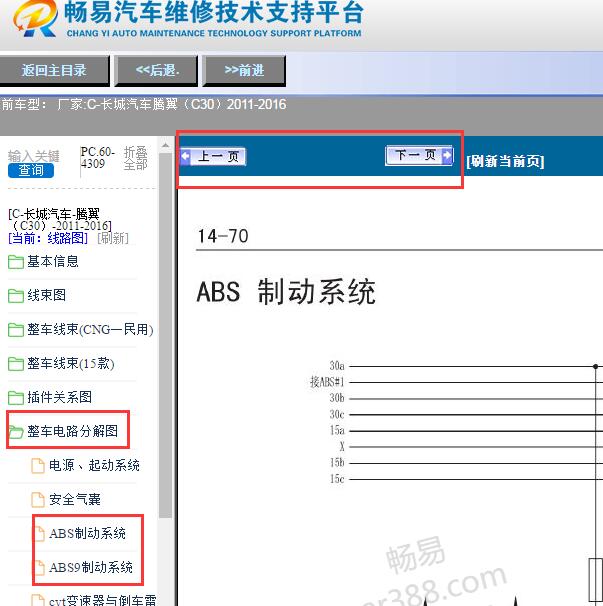Image resolution: width=603 pixels, height=606 pixels.
Task: Click the 刷新 link in sidebar
Action: coord(112,238)
